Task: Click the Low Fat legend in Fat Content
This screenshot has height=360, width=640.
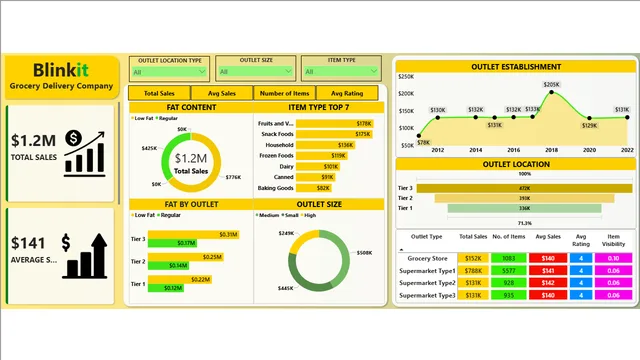Action: point(142,118)
